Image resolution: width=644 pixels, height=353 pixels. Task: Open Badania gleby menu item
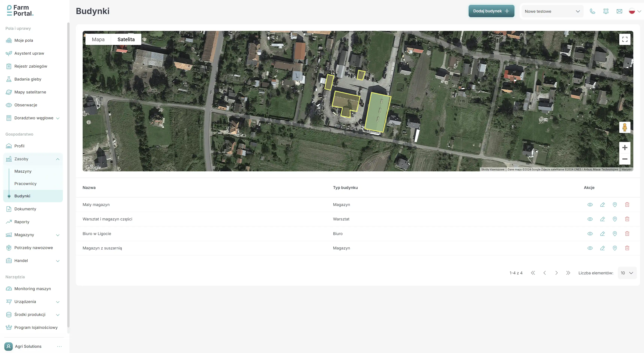(33, 79)
